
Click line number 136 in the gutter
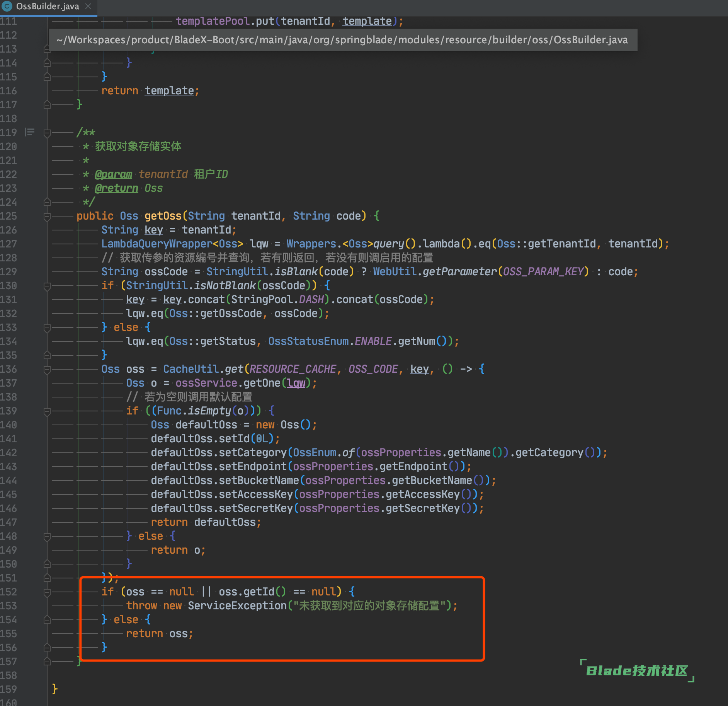9,369
